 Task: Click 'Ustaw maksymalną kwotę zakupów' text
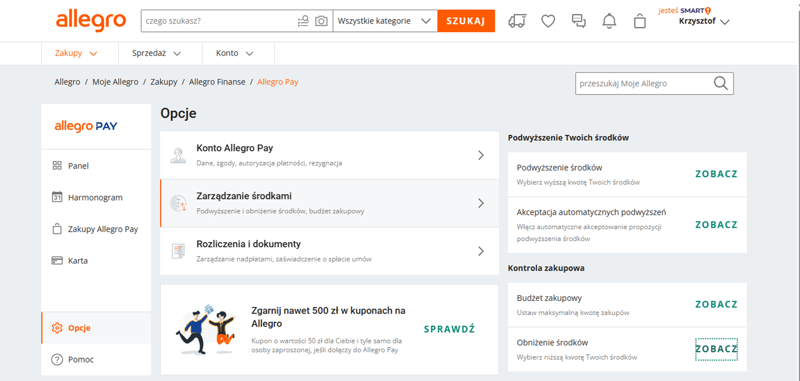click(x=573, y=313)
